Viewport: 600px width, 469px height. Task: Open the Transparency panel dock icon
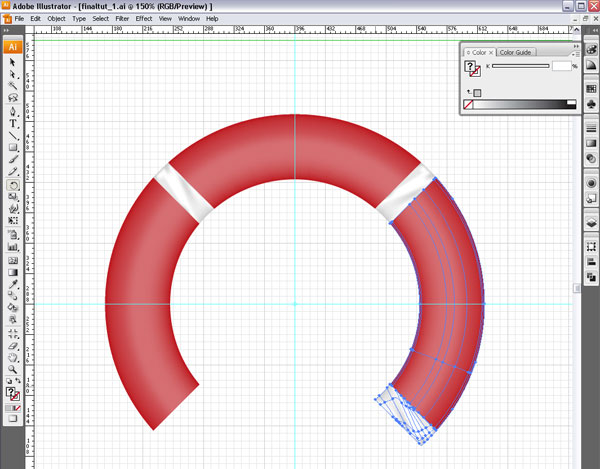click(591, 158)
